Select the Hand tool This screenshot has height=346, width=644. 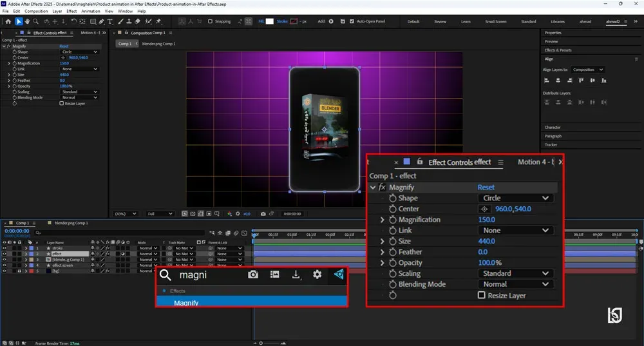tap(28, 21)
